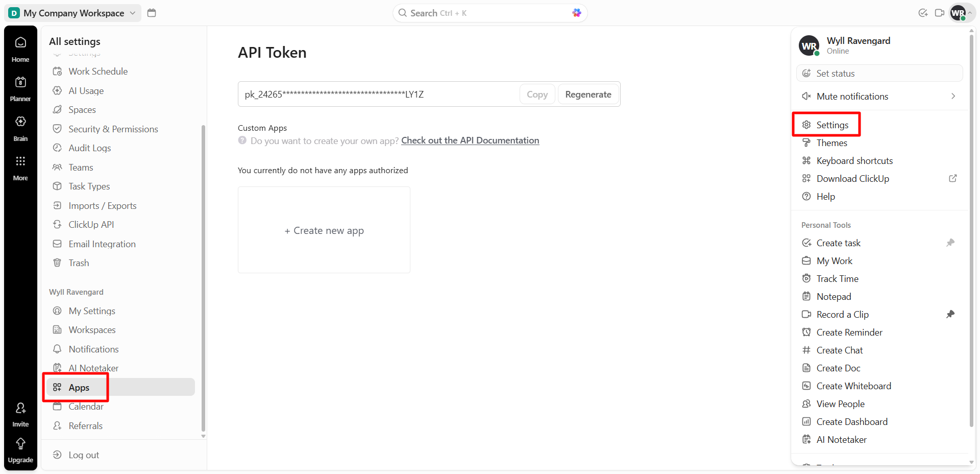Viewport: 980px width, 474px height.
Task: Expand the Mute notifications submenu arrow
Action: (953, 97)
